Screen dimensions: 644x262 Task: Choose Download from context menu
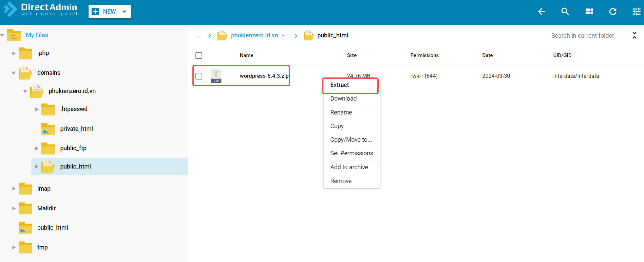[352, 99]
